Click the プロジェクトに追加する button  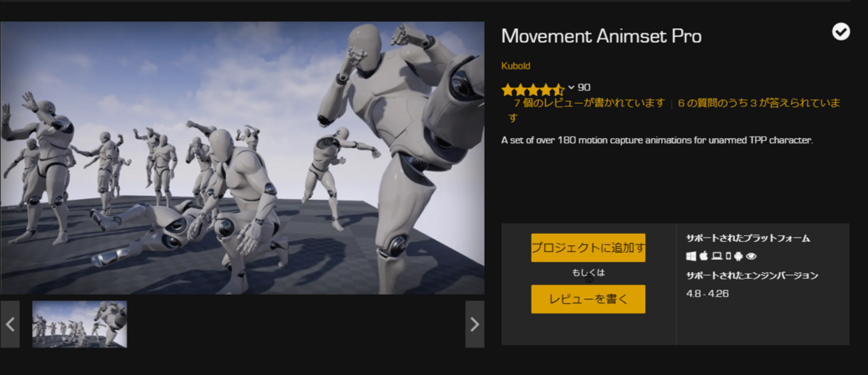click(x=588, y=247)
